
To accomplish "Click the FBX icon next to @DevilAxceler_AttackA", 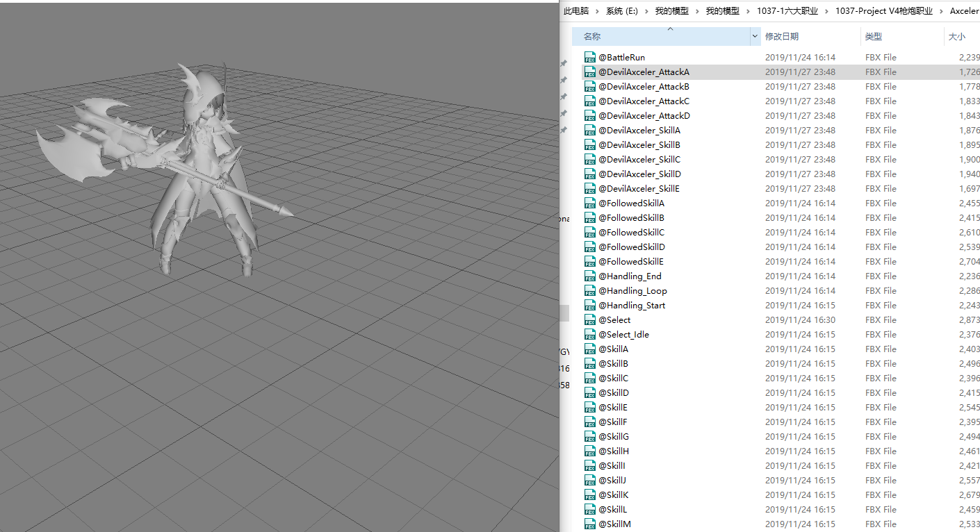I will pyautogui.click(x=590, y=72).
